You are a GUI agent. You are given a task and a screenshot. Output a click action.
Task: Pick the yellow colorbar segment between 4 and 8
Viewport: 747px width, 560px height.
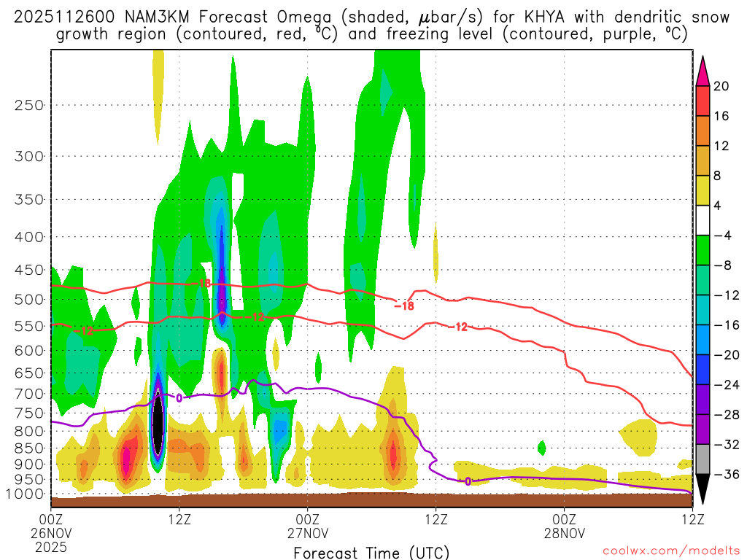[x=703, y=190]
